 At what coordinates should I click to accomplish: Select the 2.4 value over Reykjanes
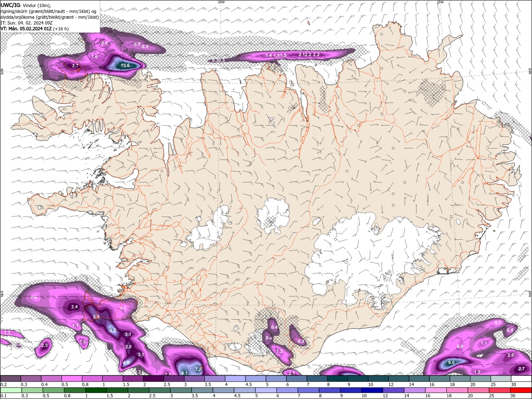[x=74, y=307]
